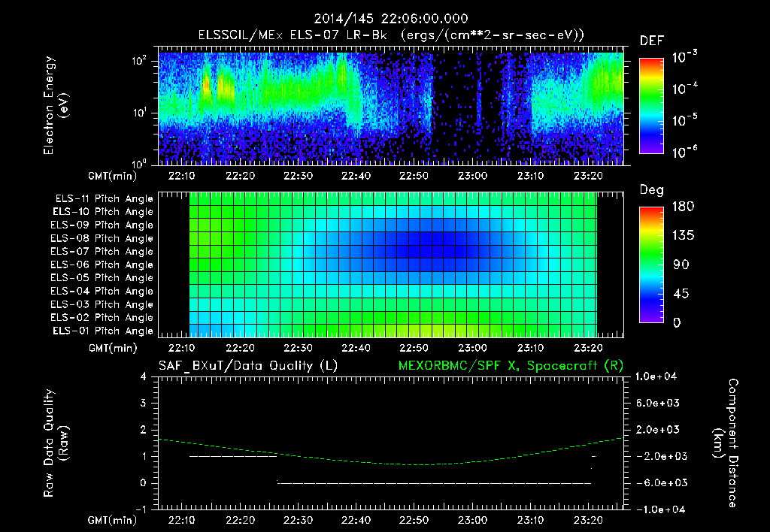Click "23:20" time label under electron spectrogram

[x=588, y=176]
